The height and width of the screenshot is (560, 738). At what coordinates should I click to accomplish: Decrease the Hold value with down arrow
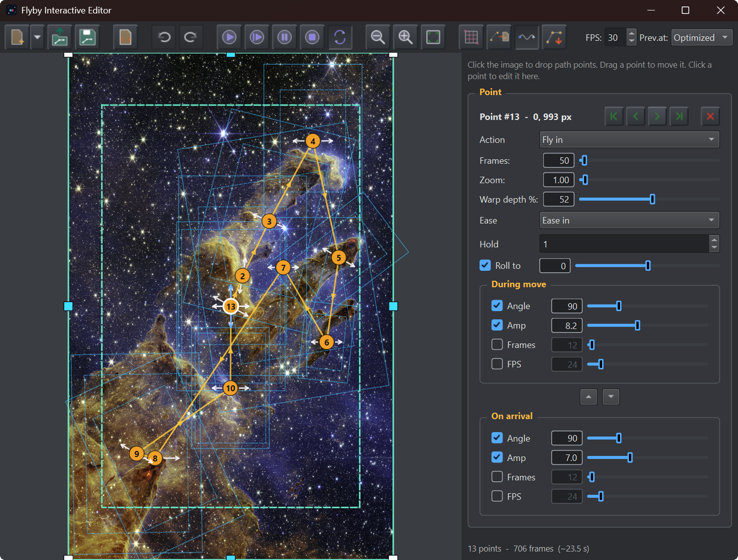coord(714,248)
